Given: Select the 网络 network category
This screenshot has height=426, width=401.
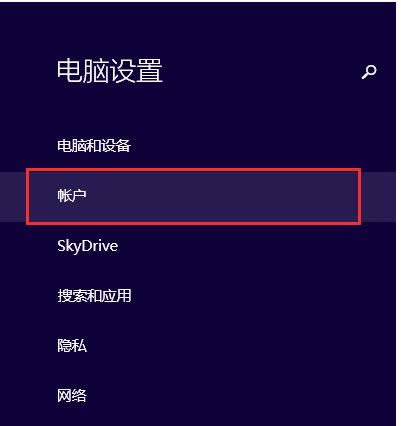Looking at the screenshot, I should (72, 396).
